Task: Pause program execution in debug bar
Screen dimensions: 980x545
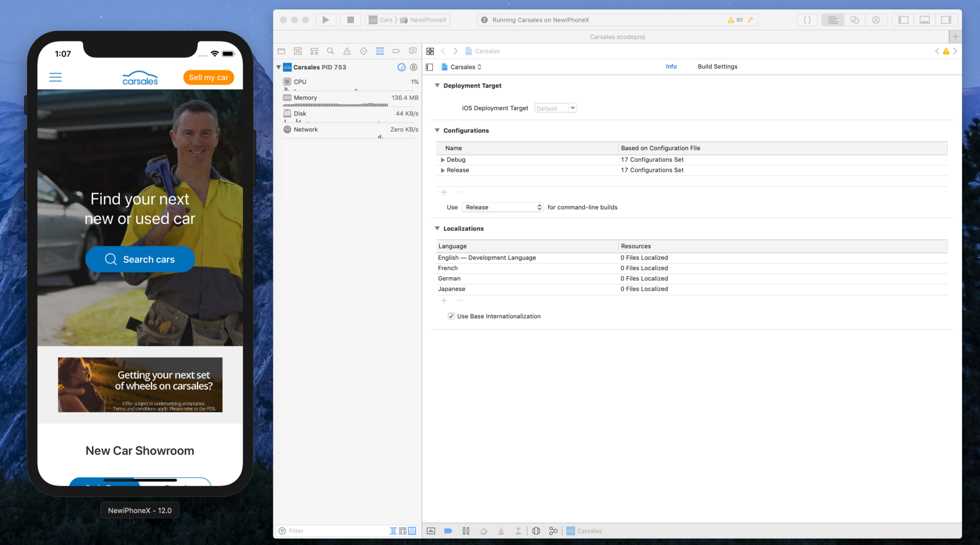Action: click(466, 531)
